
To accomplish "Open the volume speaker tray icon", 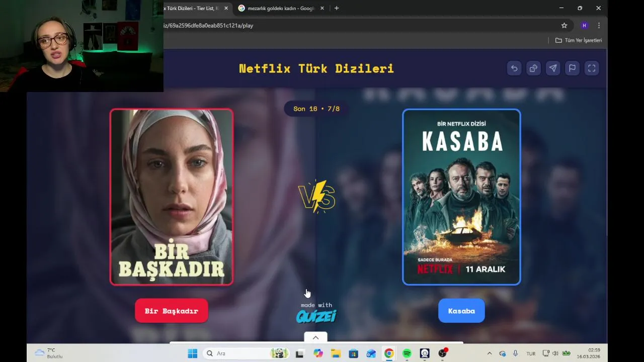I will click(x=555, y=353).
